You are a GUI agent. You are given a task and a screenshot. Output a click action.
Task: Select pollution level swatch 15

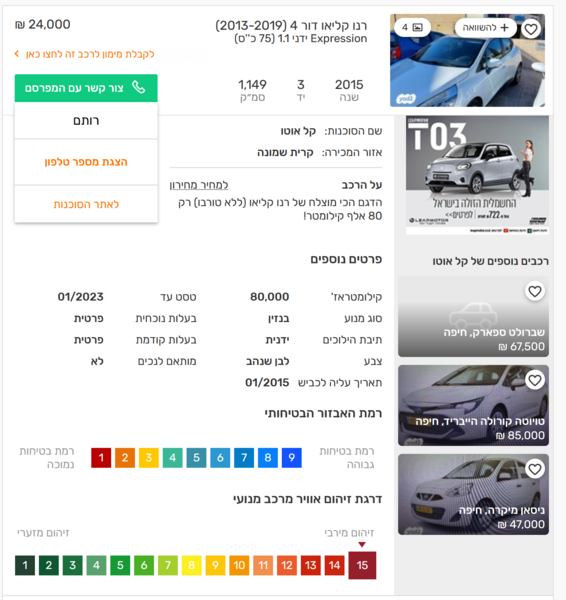[362, 565]
